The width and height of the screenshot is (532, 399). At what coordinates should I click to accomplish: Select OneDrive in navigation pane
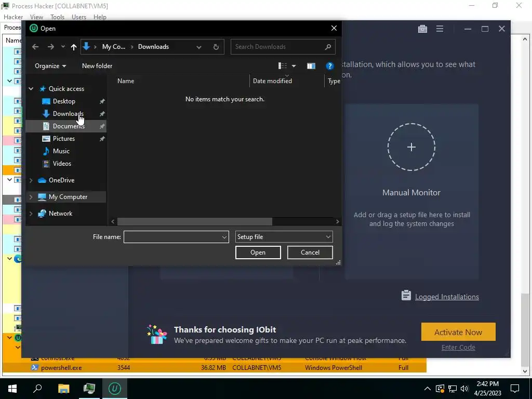coord(61,180)
